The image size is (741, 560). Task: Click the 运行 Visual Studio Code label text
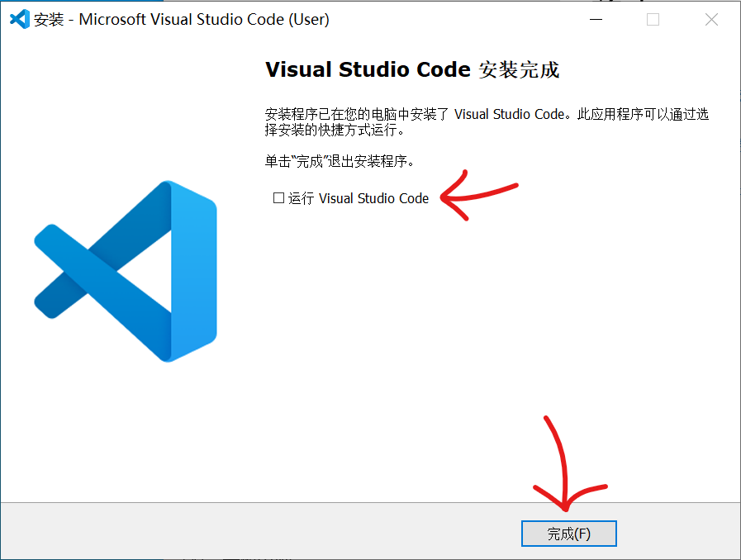pyautogui.click(x=359, y=198)
